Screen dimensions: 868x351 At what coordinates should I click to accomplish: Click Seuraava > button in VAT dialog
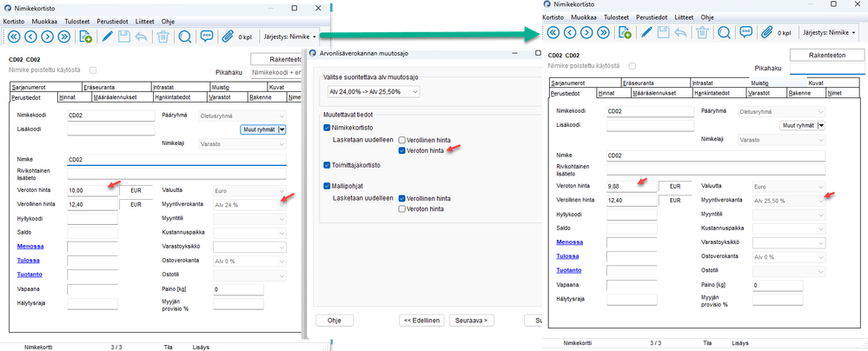point(472,320)
